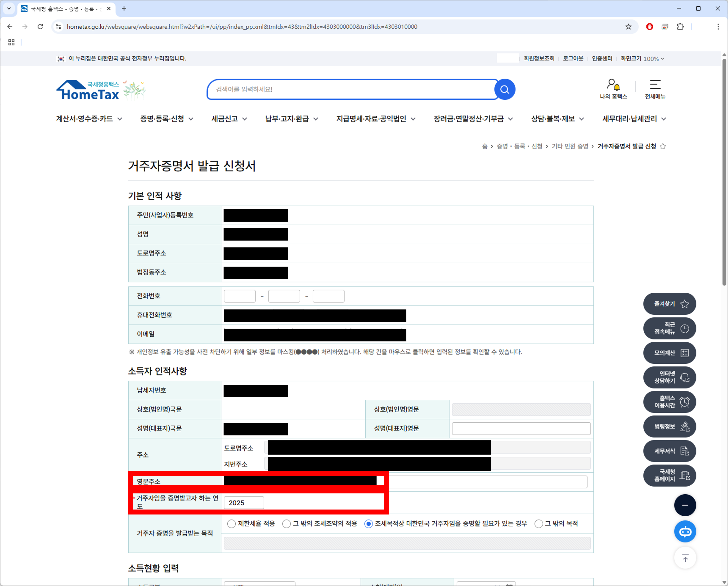Select 그 밖의 조세조약의 적용 option
The width and height of the screenshot is (728, 586).
tap(286, 523)
